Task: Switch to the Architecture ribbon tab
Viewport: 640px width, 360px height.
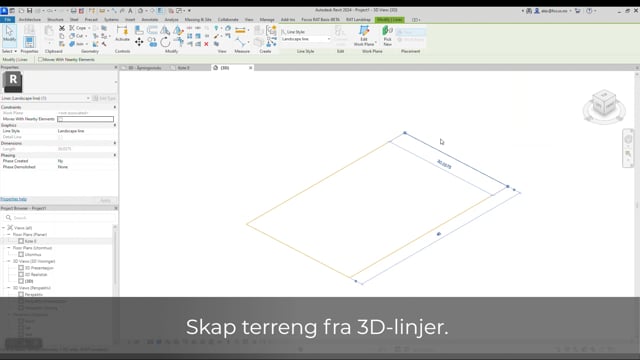Action: pos(30,20)
